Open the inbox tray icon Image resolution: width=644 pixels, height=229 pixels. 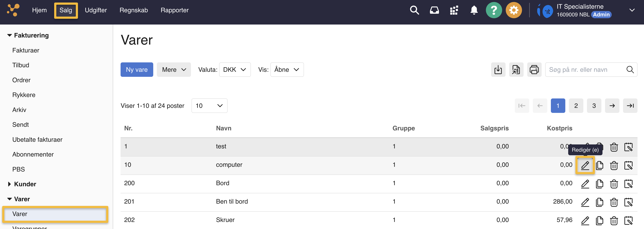(x=434, y=10)
